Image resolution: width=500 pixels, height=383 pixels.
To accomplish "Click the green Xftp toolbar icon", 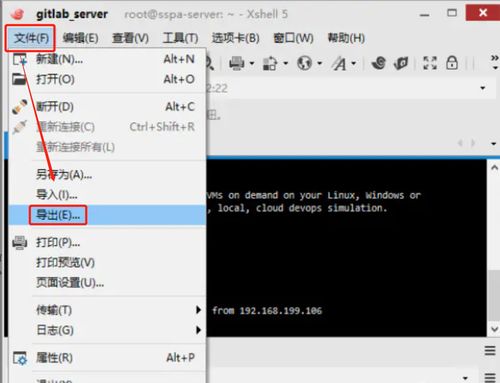I will pyautogui.click(x=401, y=63).
